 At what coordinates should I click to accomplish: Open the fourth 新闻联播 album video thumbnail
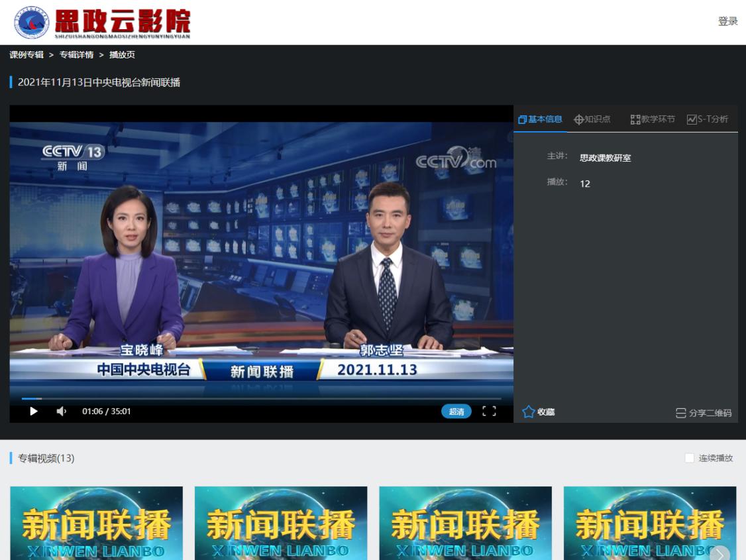pyautogui.click(x=650, y=523)
